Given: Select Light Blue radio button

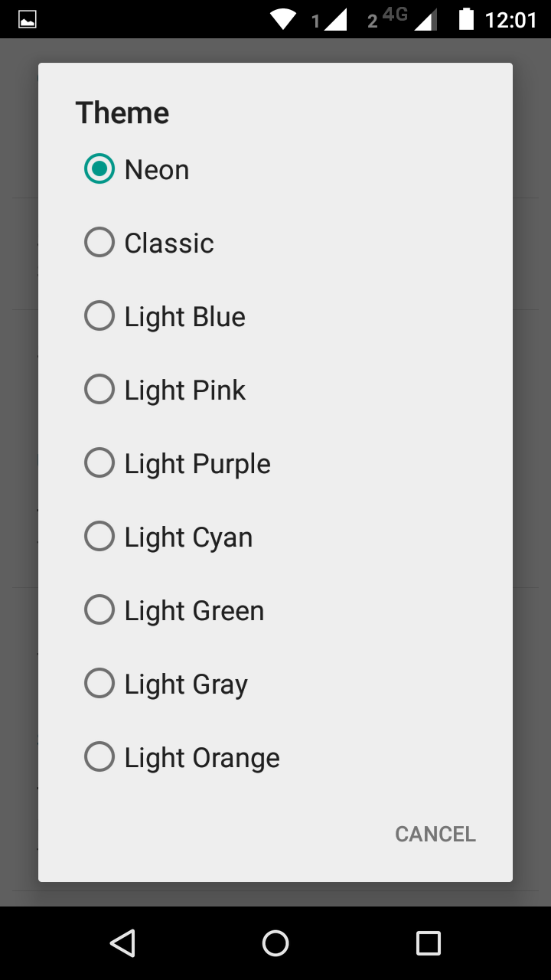Looking at the screenshot, I should [x=99, y=316].
